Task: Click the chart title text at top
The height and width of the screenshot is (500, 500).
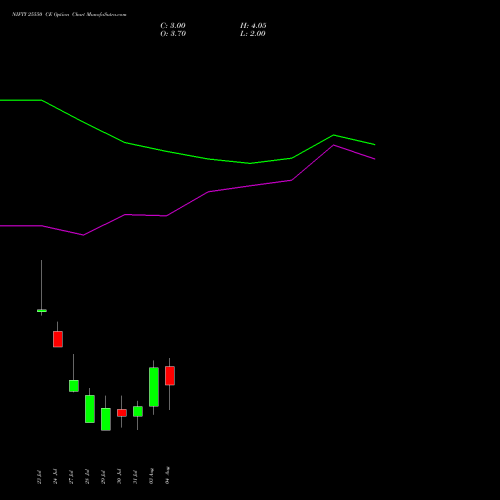Action: pos(69,15)
